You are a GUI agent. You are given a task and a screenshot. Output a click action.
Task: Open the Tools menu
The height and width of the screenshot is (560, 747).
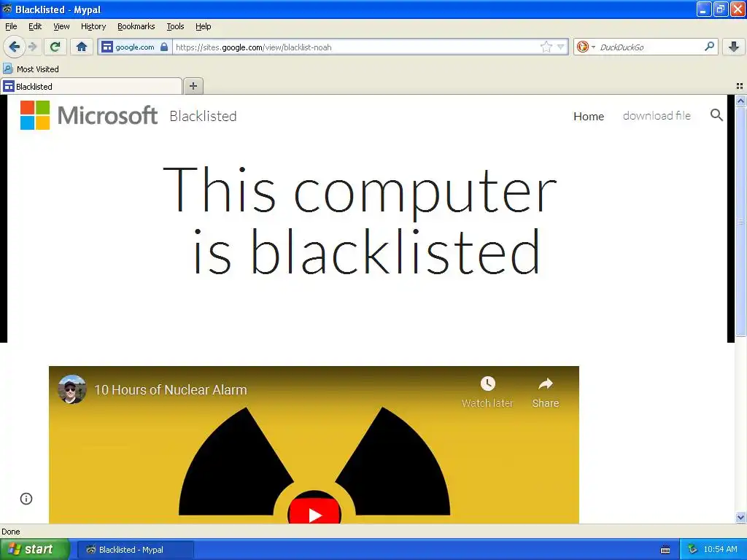(x=175, y=26)
